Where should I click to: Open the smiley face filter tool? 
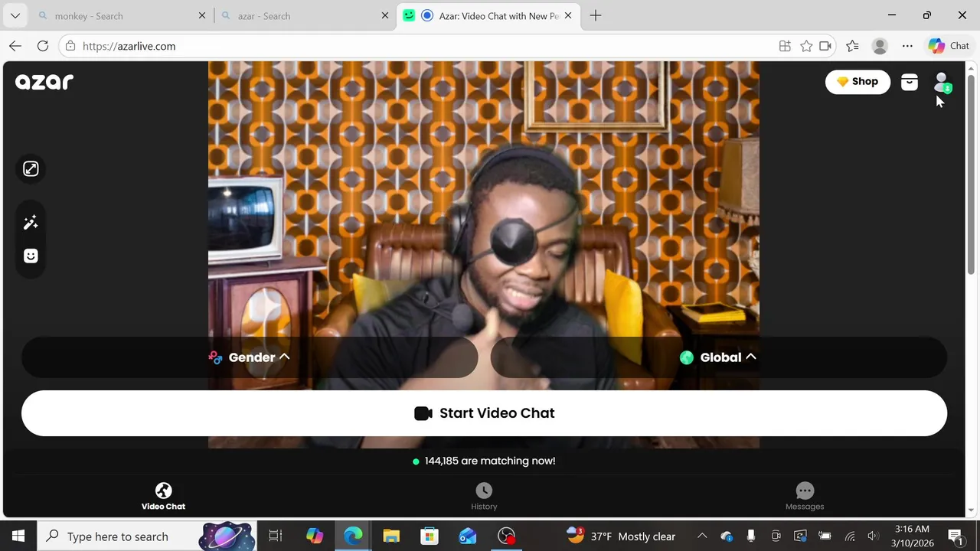coord(31,256)
